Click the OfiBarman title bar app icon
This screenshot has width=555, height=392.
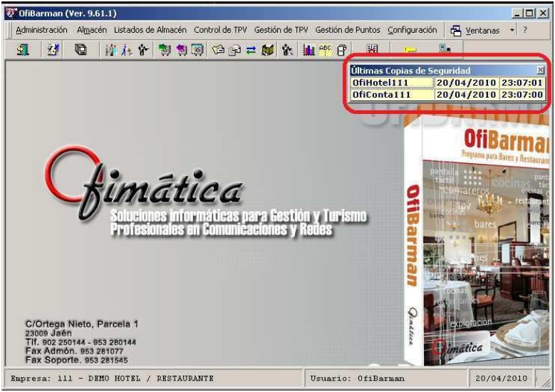coord(11,13)
